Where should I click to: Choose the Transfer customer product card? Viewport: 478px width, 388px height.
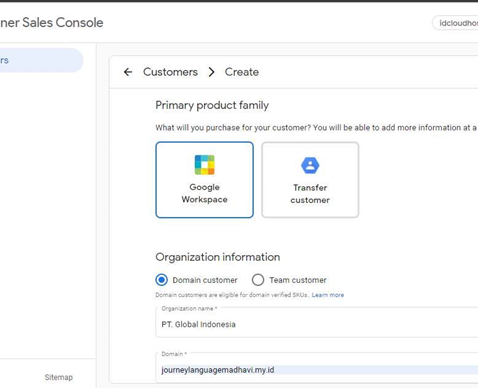pos(310,180)
